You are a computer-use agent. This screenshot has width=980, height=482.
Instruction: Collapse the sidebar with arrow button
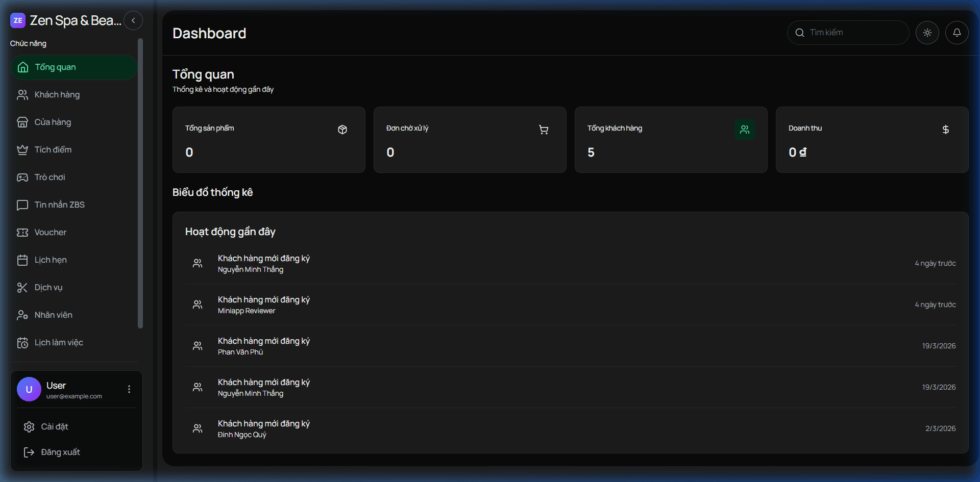tap(133, 20)
